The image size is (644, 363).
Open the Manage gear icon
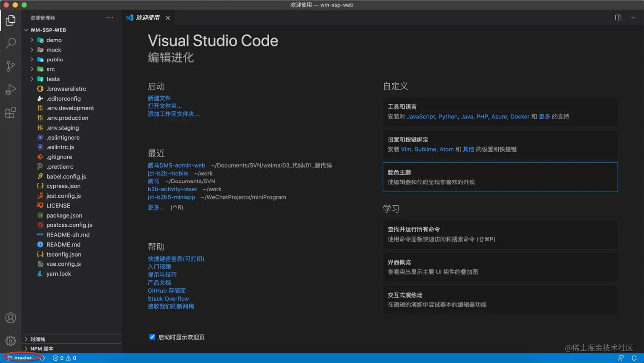(x=11, y=341)
